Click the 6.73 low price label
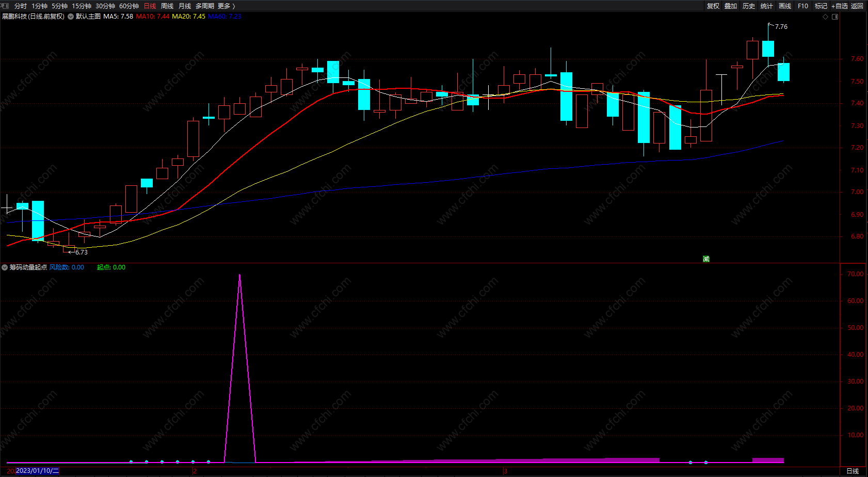 [x=82, y=252]
